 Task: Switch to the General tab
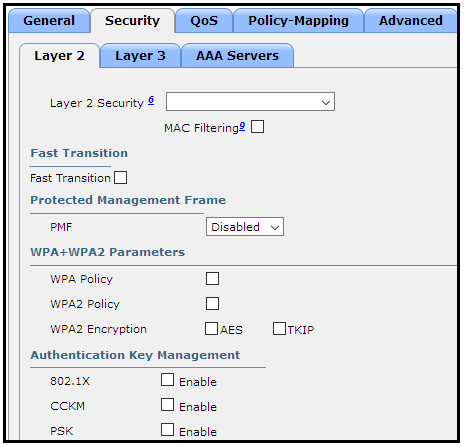49,21
